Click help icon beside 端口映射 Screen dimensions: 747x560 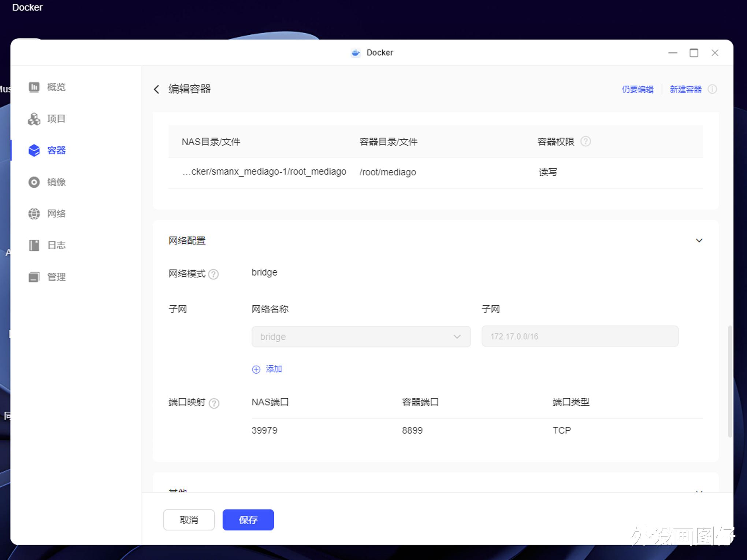214,403
